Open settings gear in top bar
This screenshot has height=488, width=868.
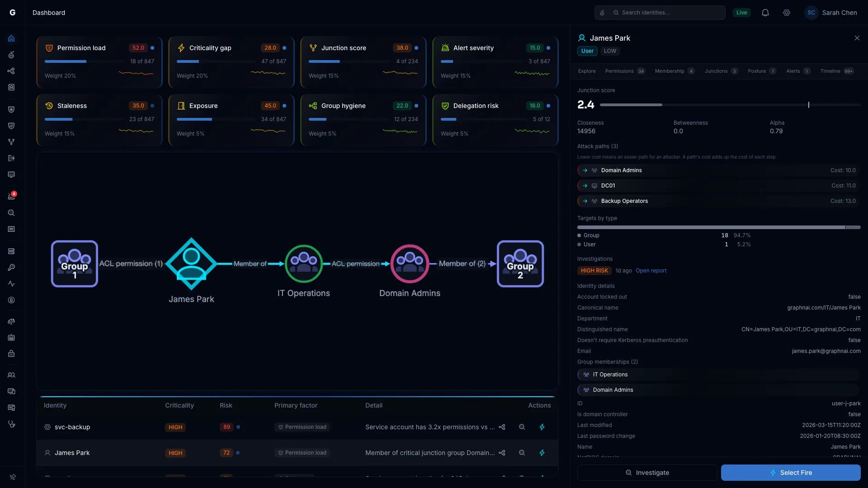click(787, 13)
